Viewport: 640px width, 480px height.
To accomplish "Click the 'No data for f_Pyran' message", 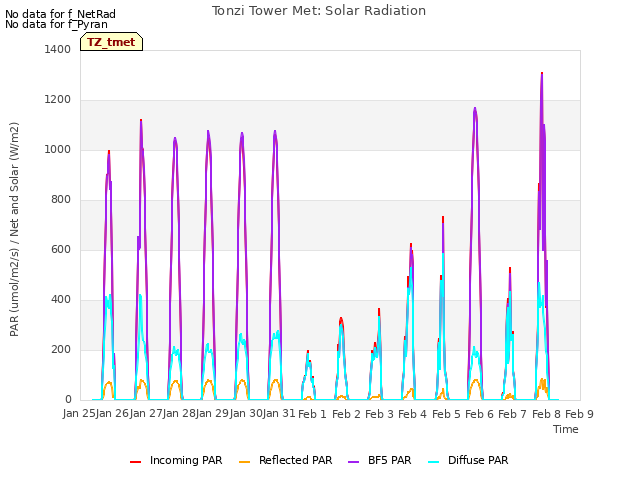I will [x=56, y=24].
